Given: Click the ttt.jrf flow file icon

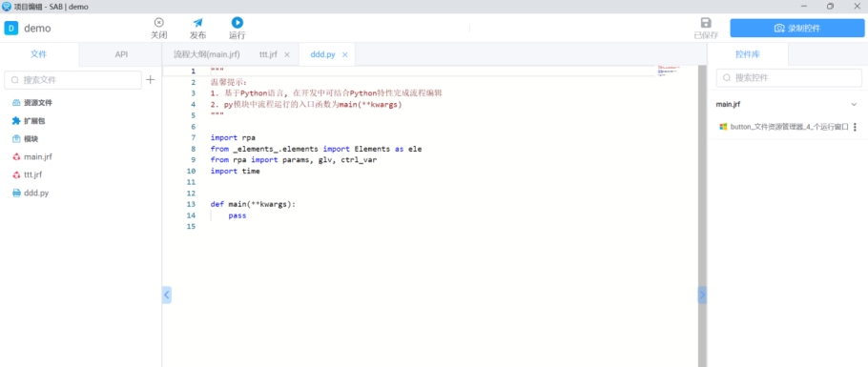Looking at the screenshot, I should click(x=16, y=174).
